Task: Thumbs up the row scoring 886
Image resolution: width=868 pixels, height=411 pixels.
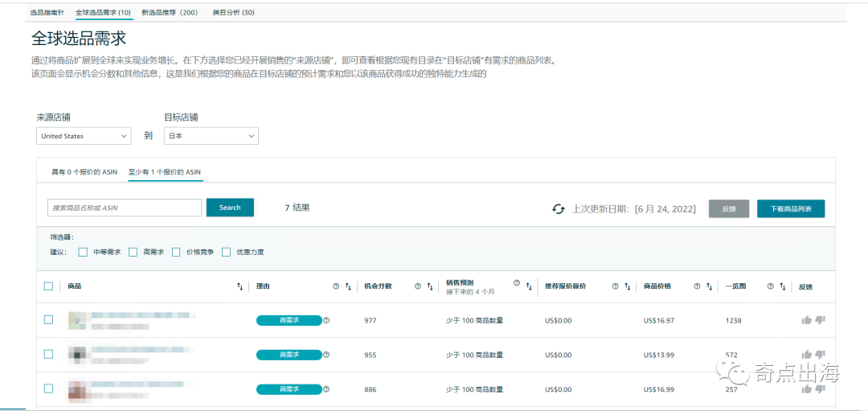Action: pos(807,388)
